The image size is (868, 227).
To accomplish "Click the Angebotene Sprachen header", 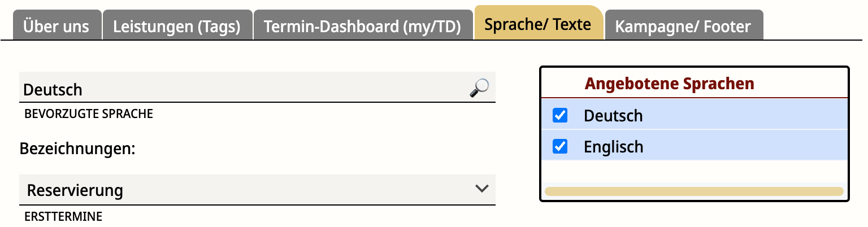I will [x=669, y=84].
